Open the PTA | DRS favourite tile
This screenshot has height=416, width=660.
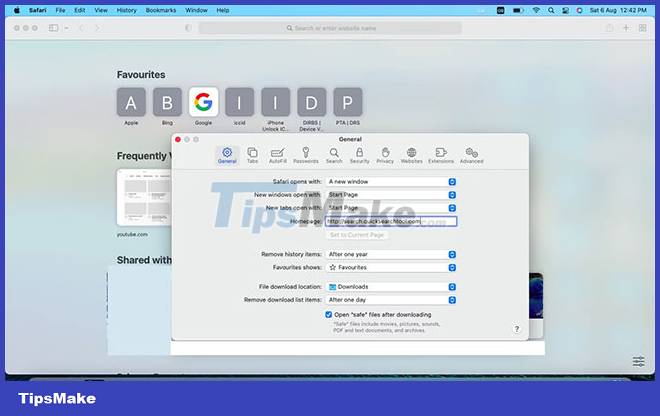click(348, 101)
